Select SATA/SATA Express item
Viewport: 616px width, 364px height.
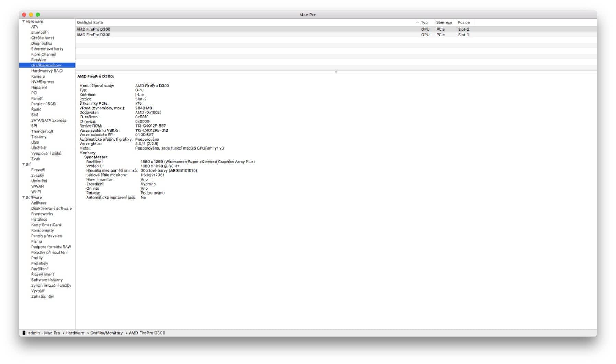[49, 120]
